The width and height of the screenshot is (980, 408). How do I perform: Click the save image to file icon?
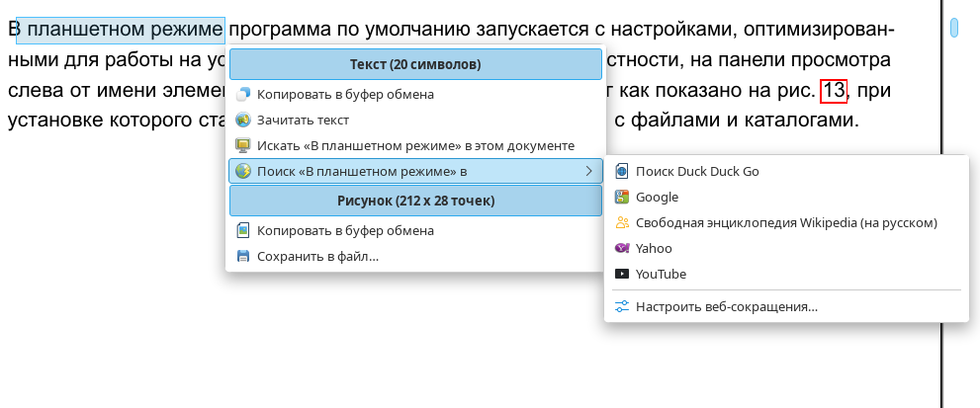pyautogui.click(x=242, y=256)
